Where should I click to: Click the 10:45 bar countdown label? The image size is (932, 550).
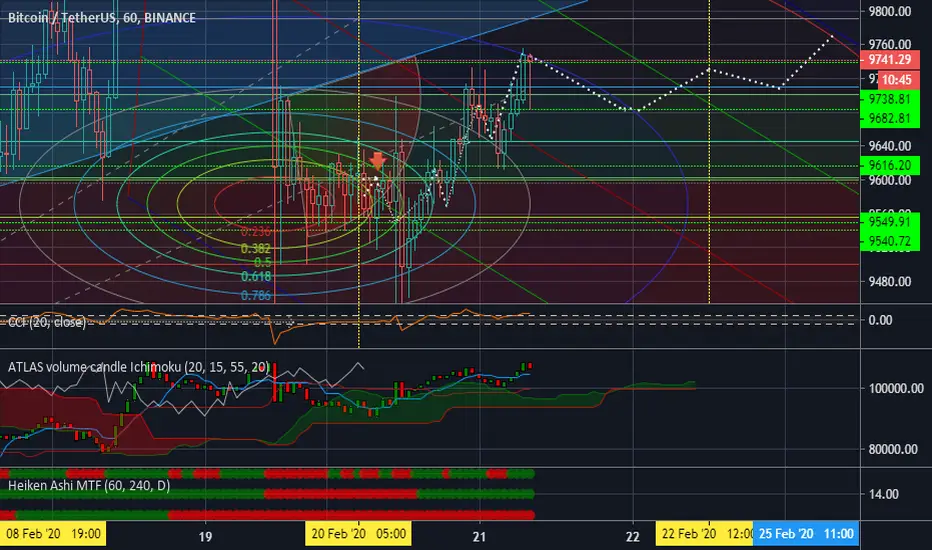coord(898,80)
